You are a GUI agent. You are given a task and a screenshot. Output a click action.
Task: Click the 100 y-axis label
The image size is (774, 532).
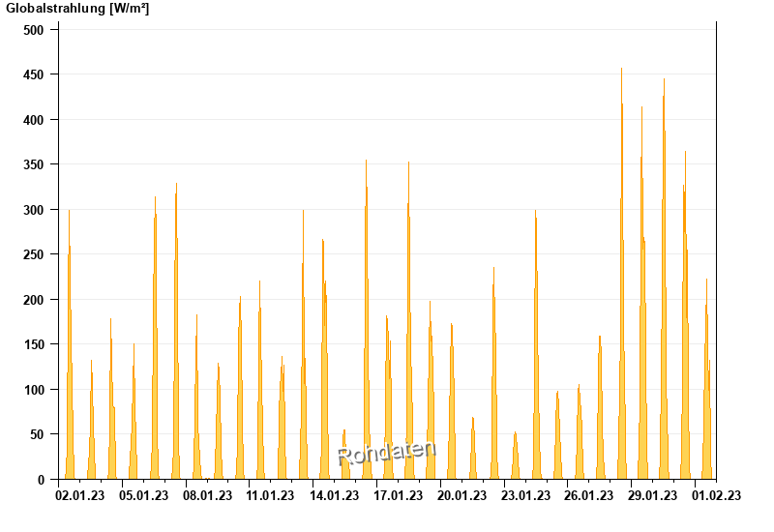point(34,390)
